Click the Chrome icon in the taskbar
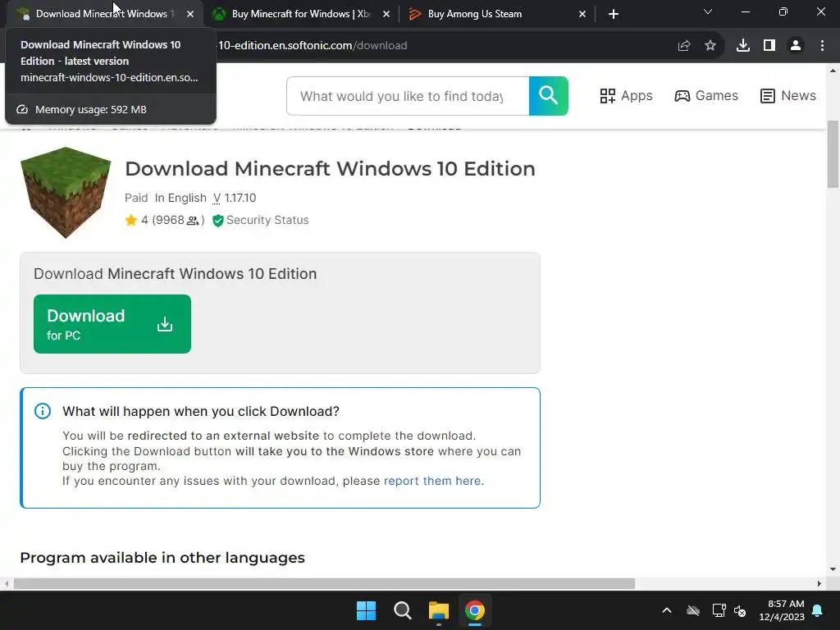The width and height of the screenshot is (840, 630). tap(475, 610)
